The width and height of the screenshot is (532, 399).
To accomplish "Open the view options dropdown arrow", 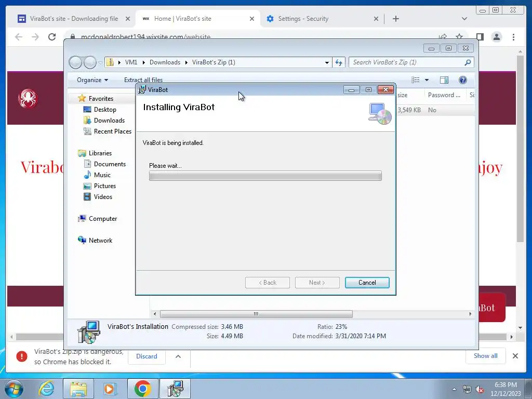I will [427, 80].
